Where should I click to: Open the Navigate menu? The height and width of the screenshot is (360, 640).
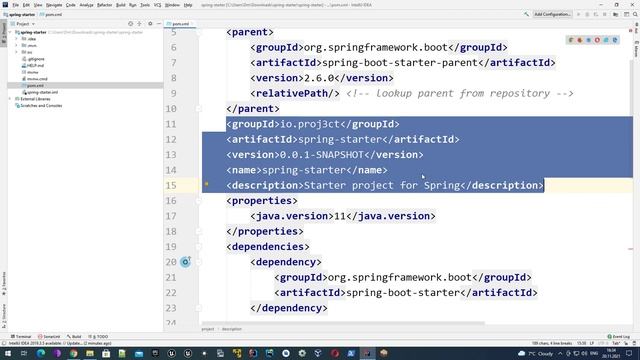pos(54,5)
